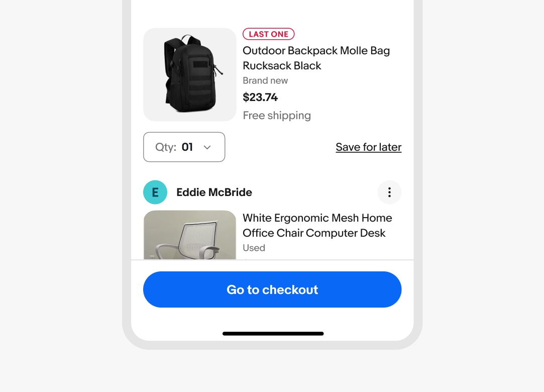Click Eddie McBride's teal E avatar

pyautogui.click(x=155, y=192)
